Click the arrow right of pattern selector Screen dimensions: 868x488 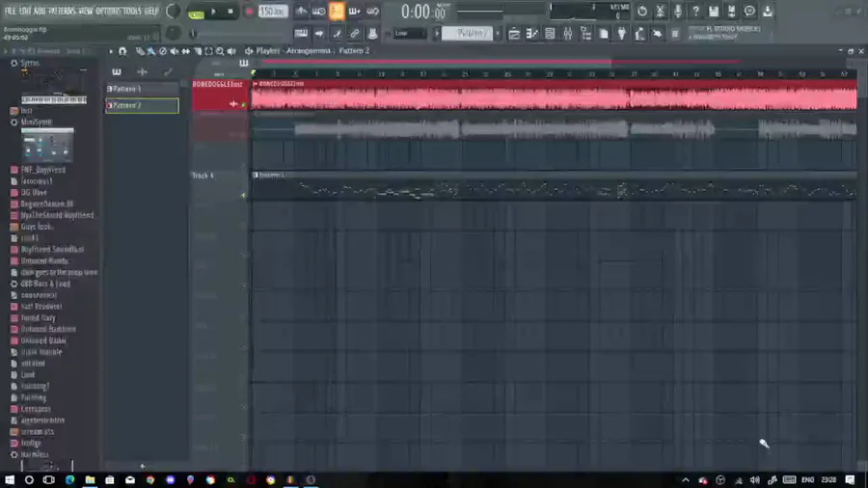[x=498, y=34]
